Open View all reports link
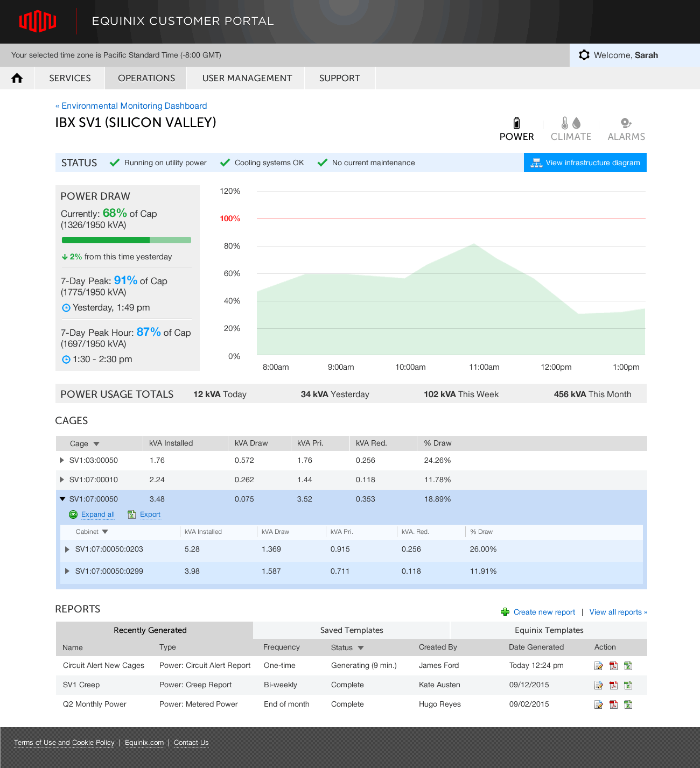The image size is (700, 768). 618,612
